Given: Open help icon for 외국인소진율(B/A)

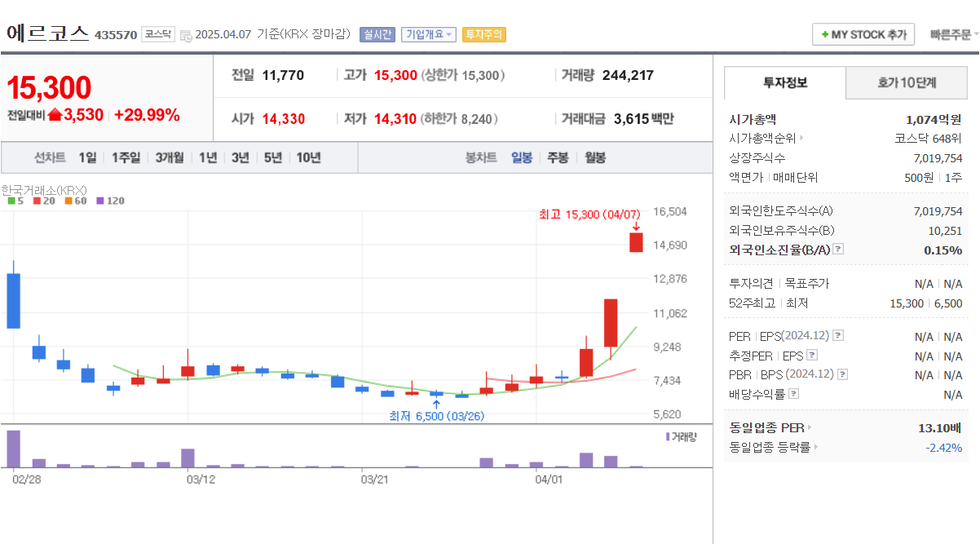Looking at the screenshot, I should pyautogui.click(x=838, y=250).
